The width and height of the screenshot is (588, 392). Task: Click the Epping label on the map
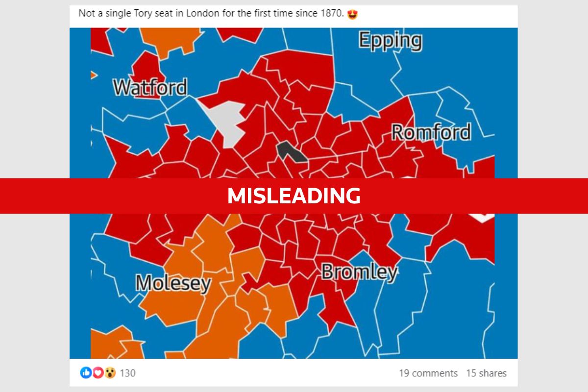pyautogui.click(x=390, y=41)
